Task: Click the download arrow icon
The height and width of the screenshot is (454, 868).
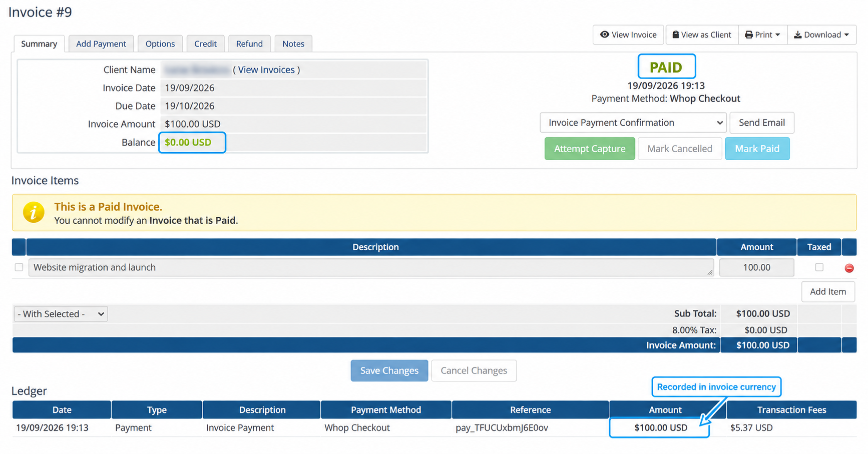Action: pyautogui.click(x=798, y=35)
